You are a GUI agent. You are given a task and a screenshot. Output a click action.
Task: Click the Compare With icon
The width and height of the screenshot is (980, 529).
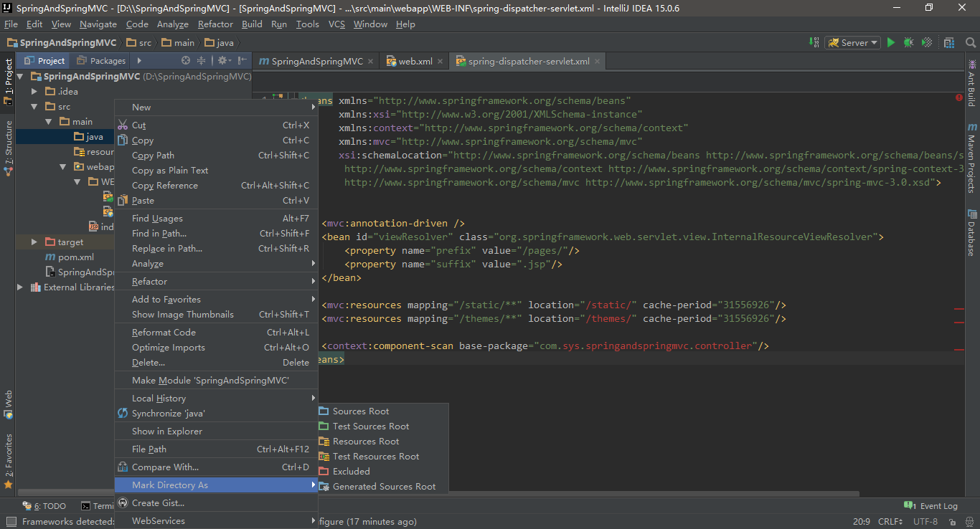122,467
